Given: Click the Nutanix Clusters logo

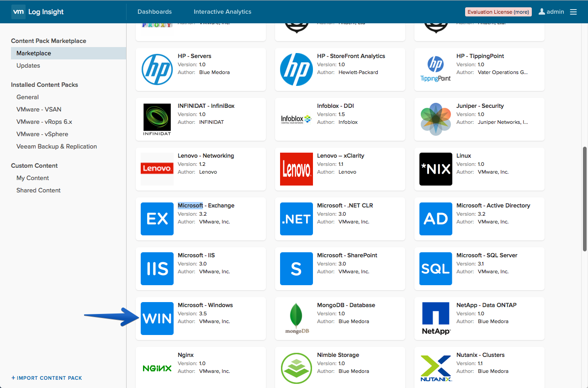Looking at the screenshot, I should [x=436, y=368].
